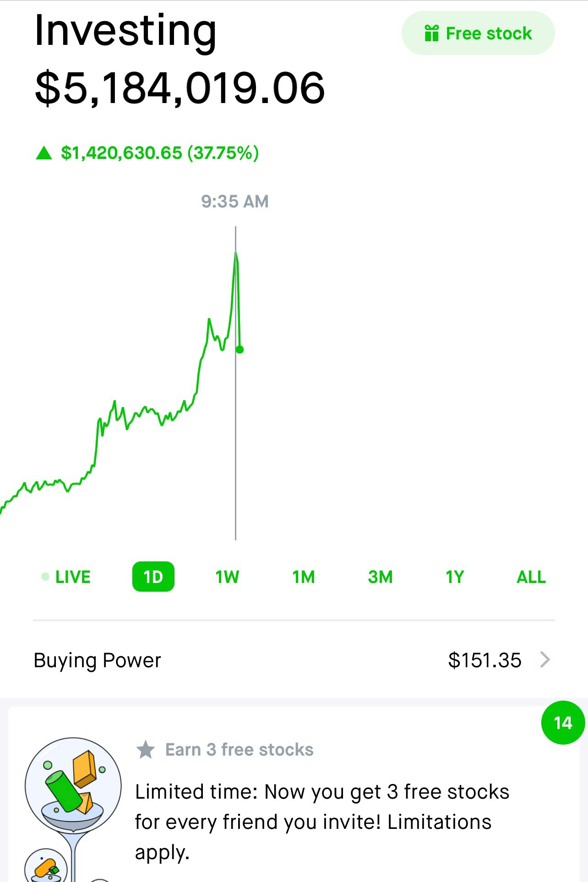Show the ALL time chart

tap(531, 577)
